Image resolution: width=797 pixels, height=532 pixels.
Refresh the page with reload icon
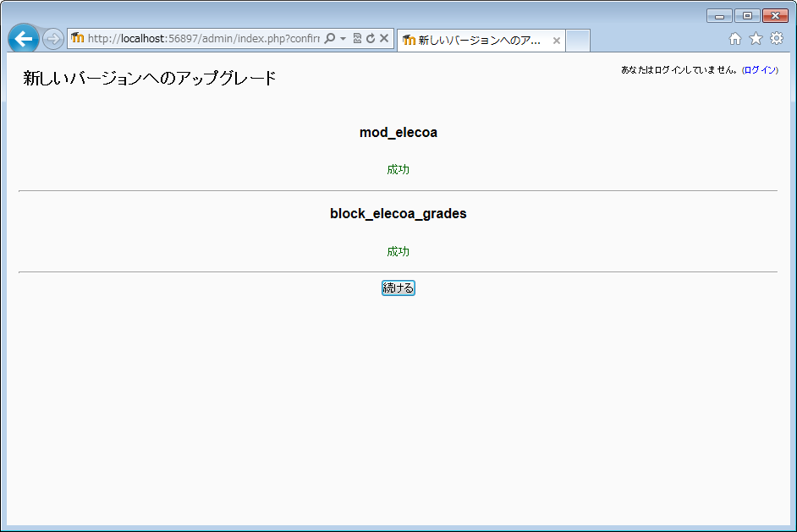371,39
